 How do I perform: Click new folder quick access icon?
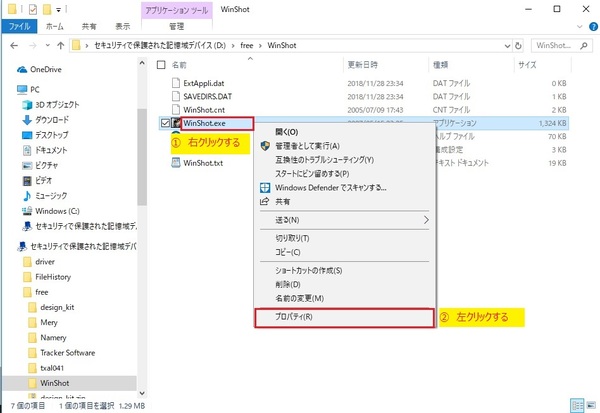[x=47, y=9]
